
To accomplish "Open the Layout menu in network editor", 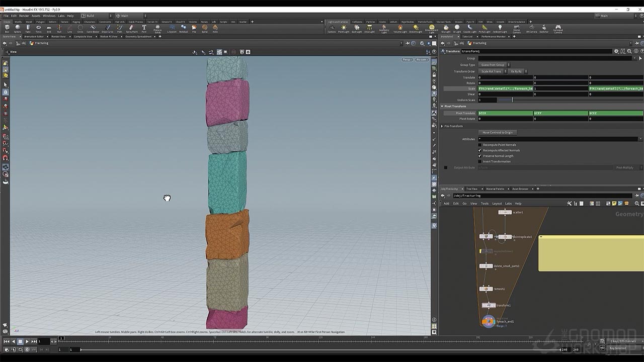I will tap(497, 204).
